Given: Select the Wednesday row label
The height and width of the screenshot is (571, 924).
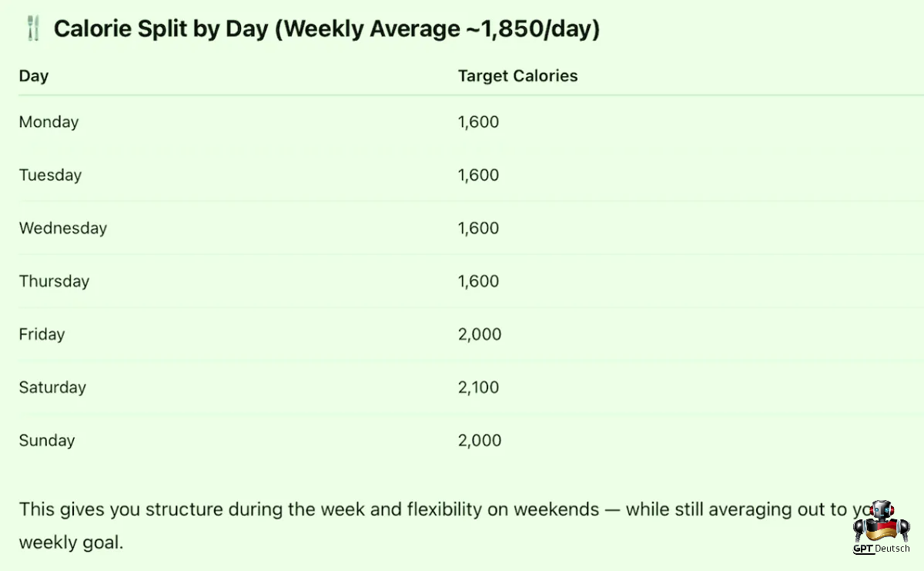Looking at the screenshot, I should pos(63,228).
